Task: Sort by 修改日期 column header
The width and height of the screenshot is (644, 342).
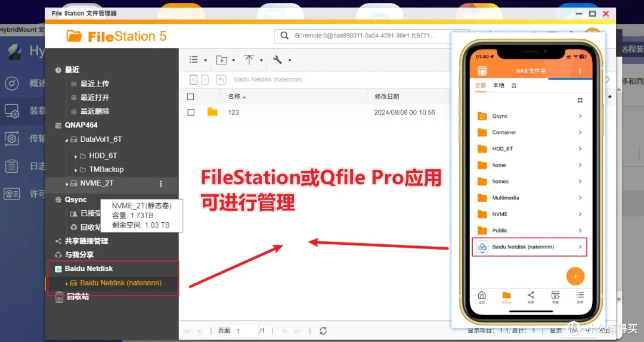Action: coord(387,97)
